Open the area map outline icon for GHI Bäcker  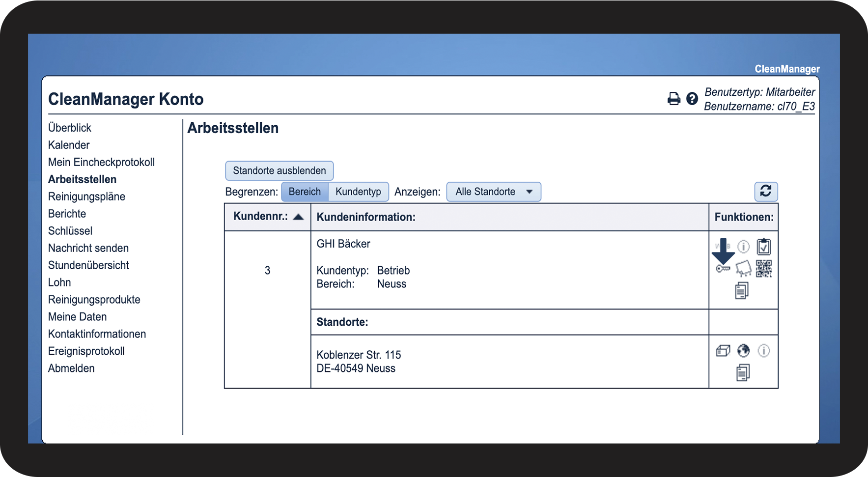[x=744, y=268]
